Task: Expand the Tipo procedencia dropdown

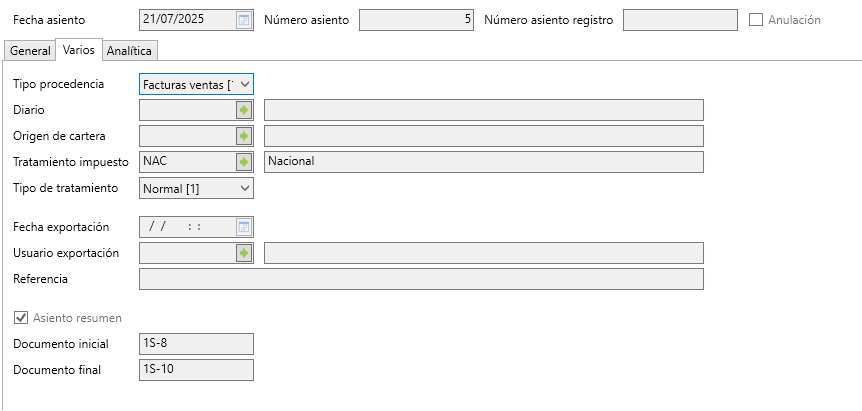Action: coord(245,85)
